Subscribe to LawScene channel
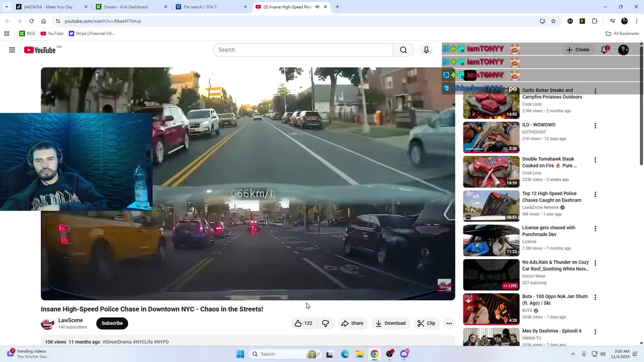 pos(112,323)
